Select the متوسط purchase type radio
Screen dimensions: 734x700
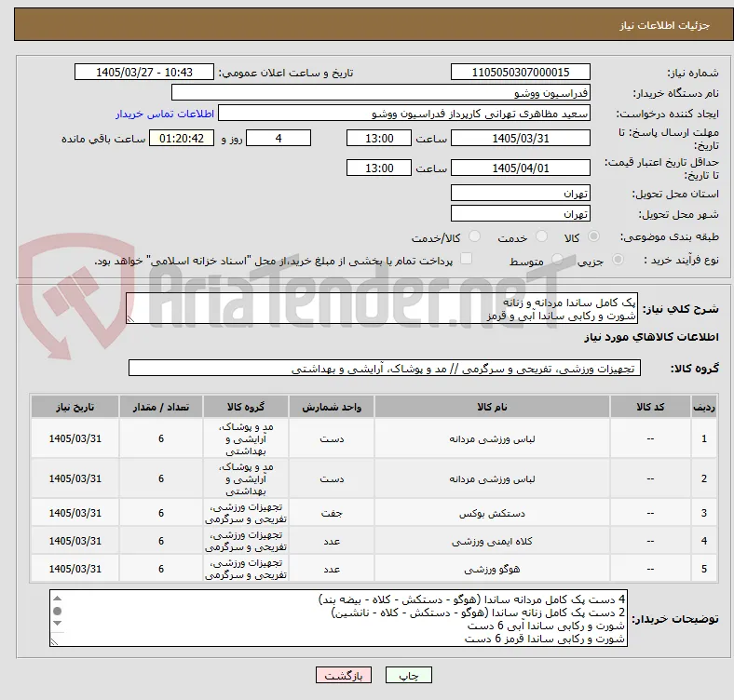tap(557, 259)
